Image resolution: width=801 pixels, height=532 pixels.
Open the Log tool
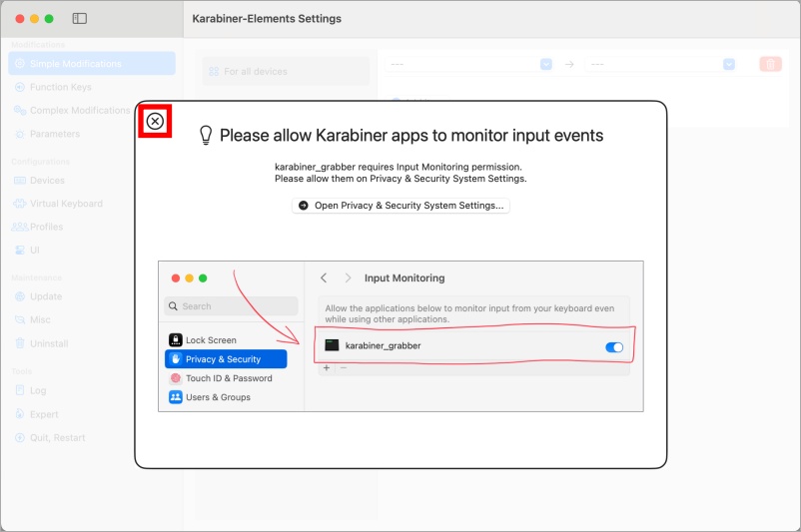coord(38,390)
